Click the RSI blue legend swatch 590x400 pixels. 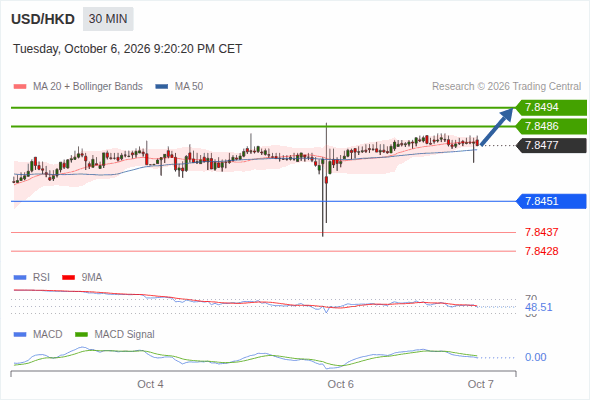tap(20, 278)
